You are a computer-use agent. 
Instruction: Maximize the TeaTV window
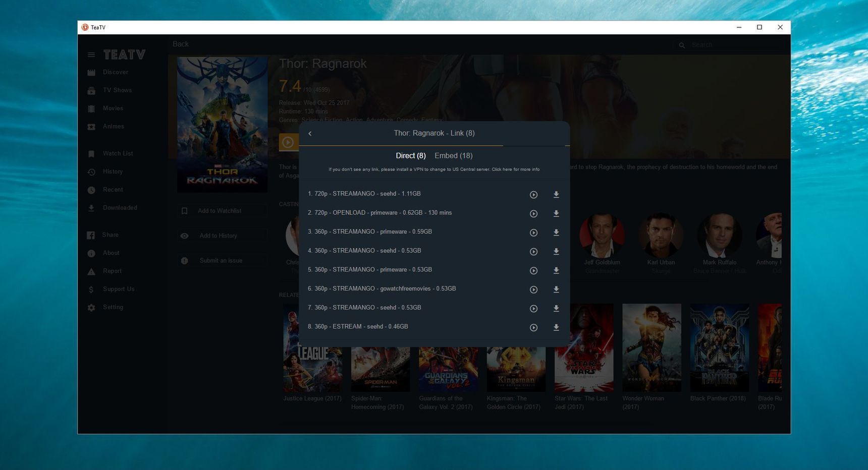pos(759,27)
